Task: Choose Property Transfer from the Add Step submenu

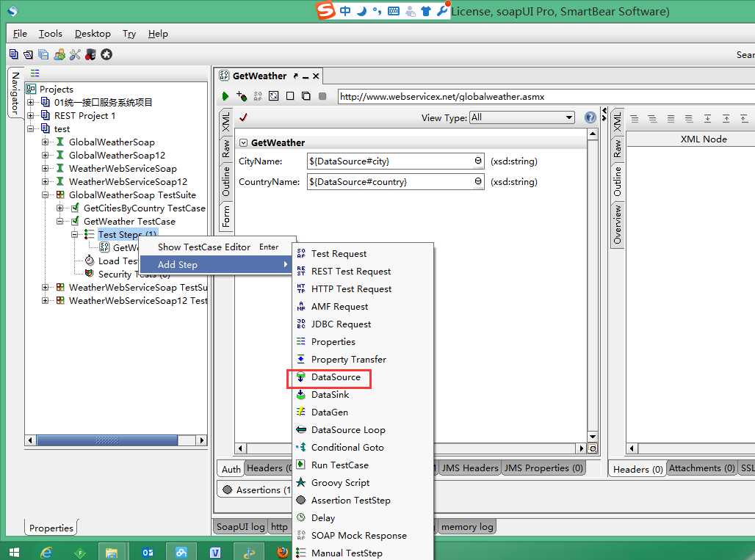Action: pos(349,360)
